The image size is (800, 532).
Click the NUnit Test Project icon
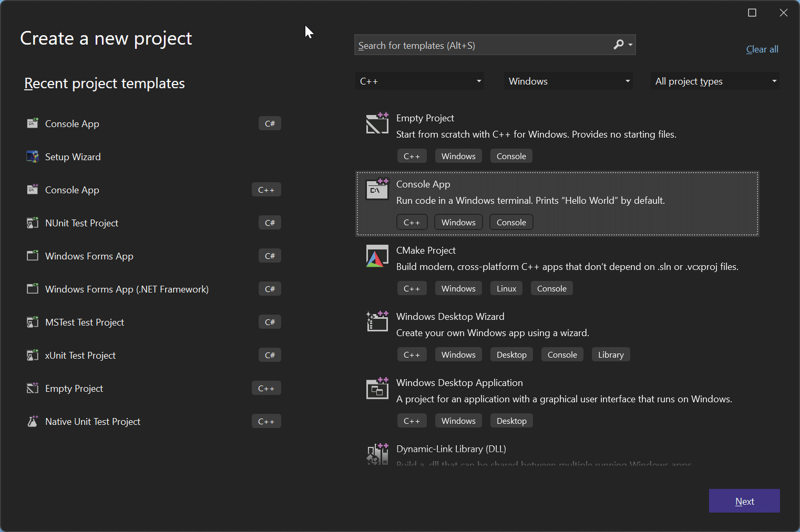point(33,223)
